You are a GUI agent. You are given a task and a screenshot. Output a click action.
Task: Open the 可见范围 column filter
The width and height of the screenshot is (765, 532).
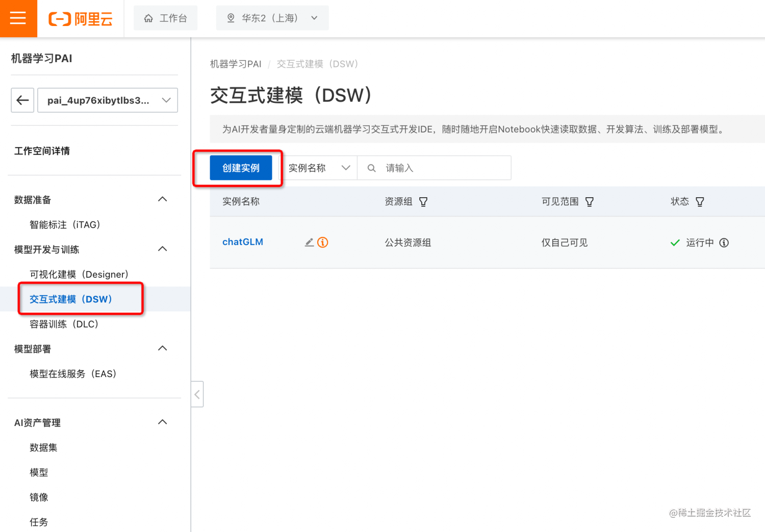590,201
